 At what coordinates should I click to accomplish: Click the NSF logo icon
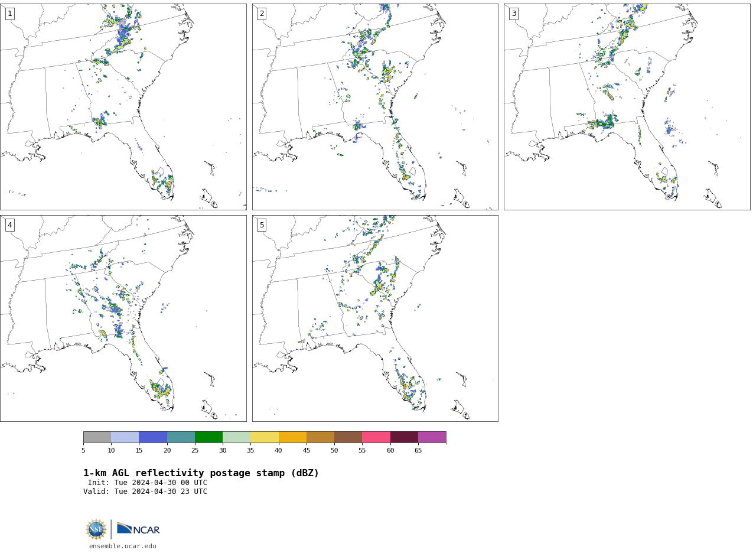coord(96,529)
